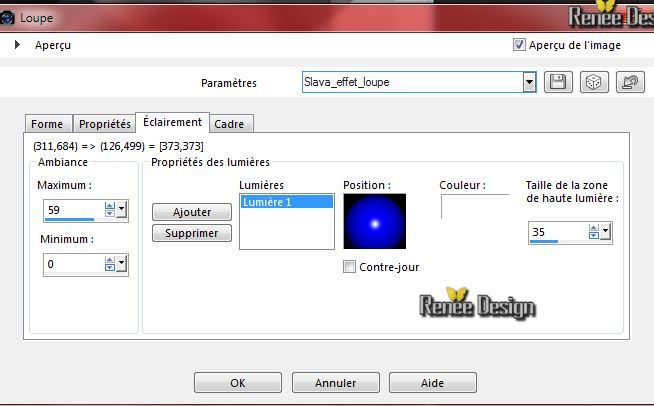654x406 pixels.
Task: Click the randomize parameters dice icon
Action: click(594, 82)
